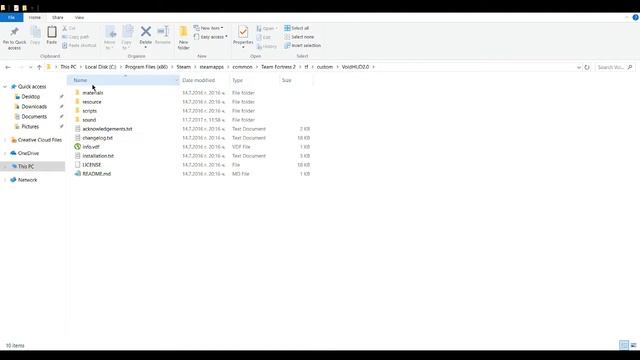Open the Help question mark icon
This screenshot has height=360, width=640.
635,18
